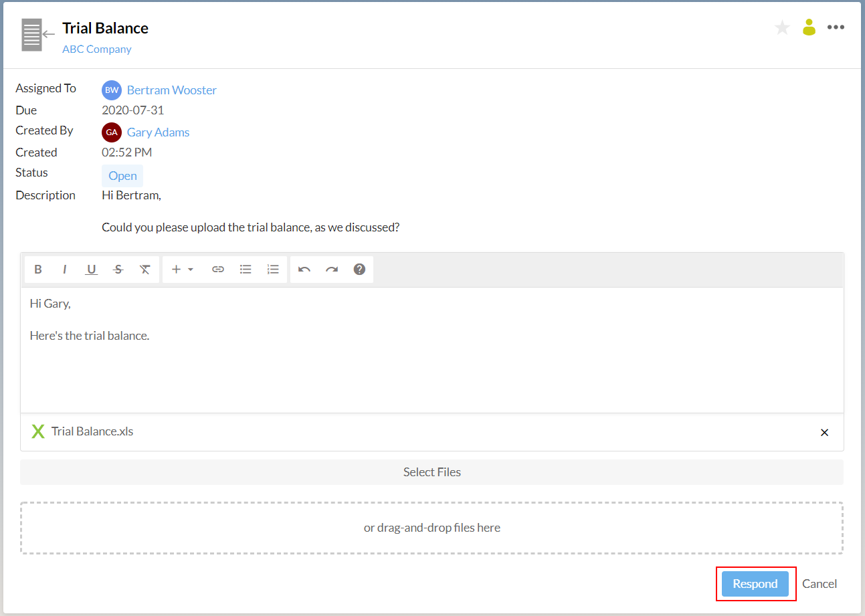Create a numbered list
Viewport: 865px width, 616px height.
pyautogui.click(x=272, y=269)
